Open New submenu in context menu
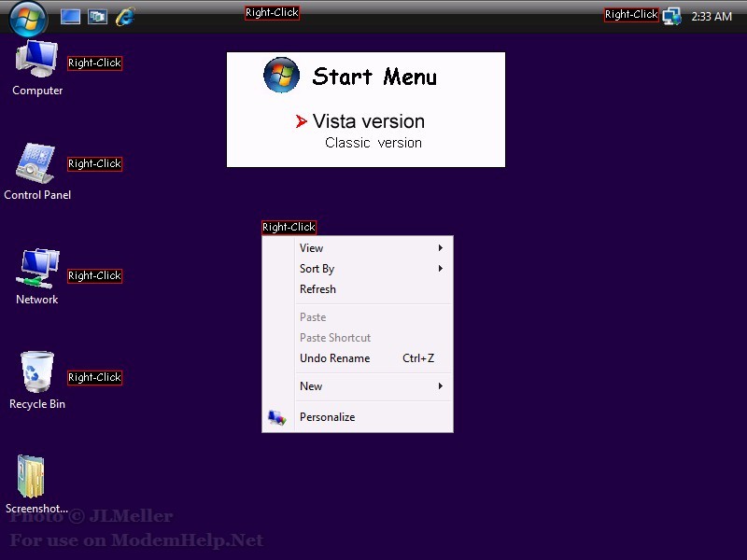Image resolution: width=747 pixels, height=560 pixels. [358, 386]
